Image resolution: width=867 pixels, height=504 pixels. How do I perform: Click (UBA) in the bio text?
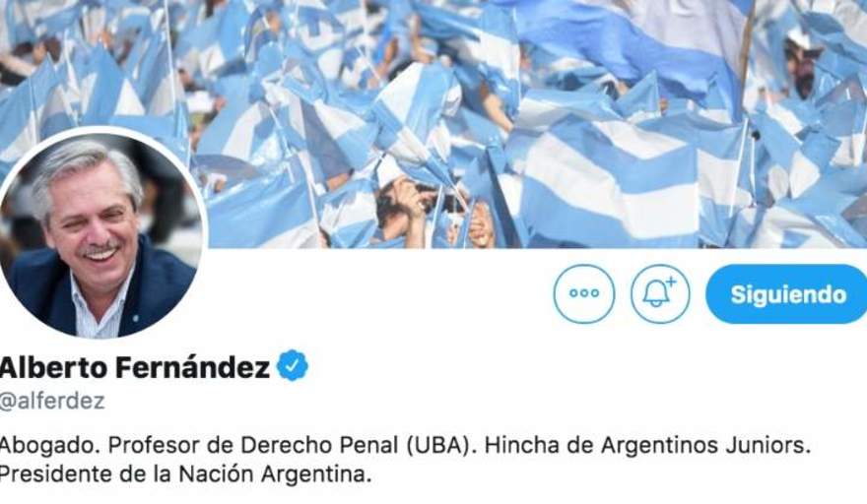pos(440,445)
